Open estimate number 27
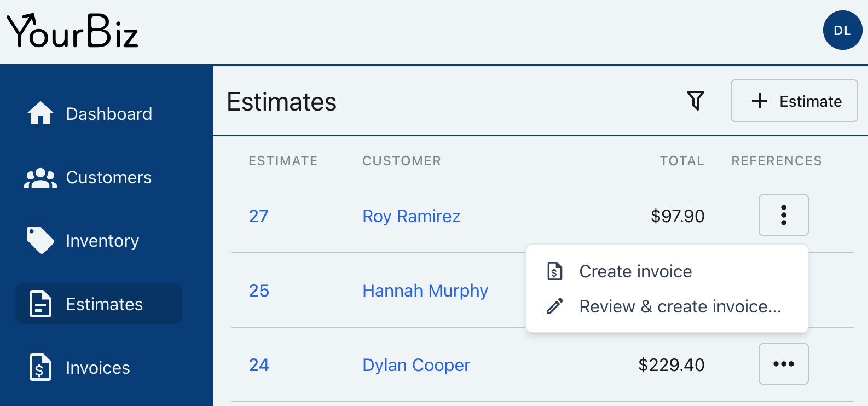Screen dimensions: 868x406 [x=259, y=216]
